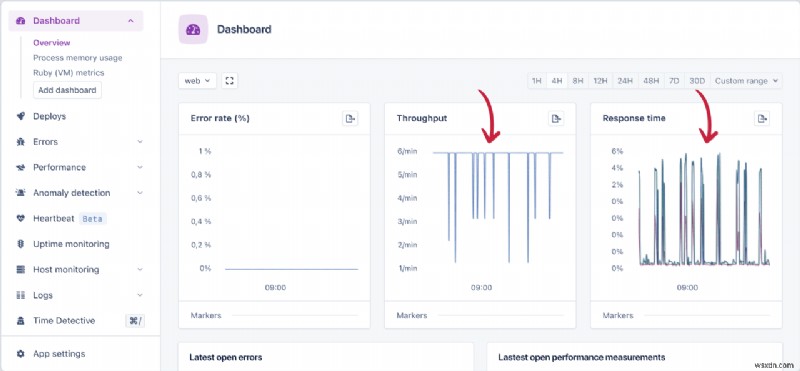Image resolution: width=800 pixels, height=371 pixels.
Task: Export the Response time graph
Action: (x=762, y=118)
